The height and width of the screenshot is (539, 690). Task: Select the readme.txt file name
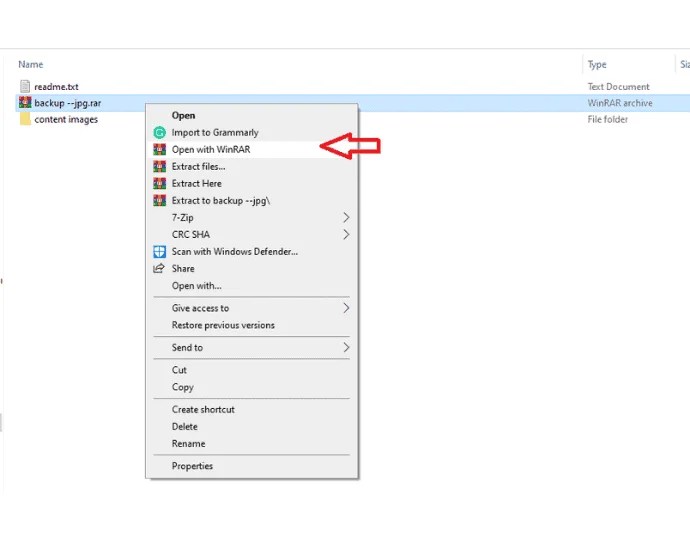(56, 87)
